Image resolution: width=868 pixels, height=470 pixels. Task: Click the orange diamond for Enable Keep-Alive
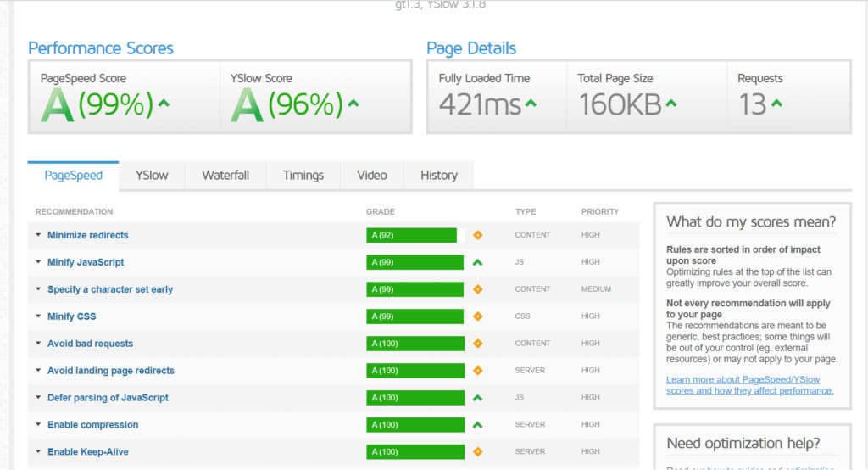pos(478,451)
